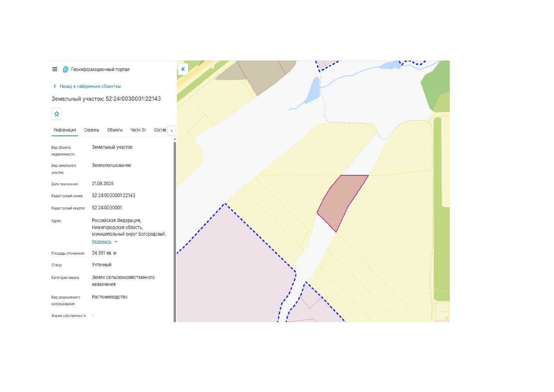This screenshot has height=392, width=554.
Task: Open the Сервисы tab
Action: click(92, 130)
